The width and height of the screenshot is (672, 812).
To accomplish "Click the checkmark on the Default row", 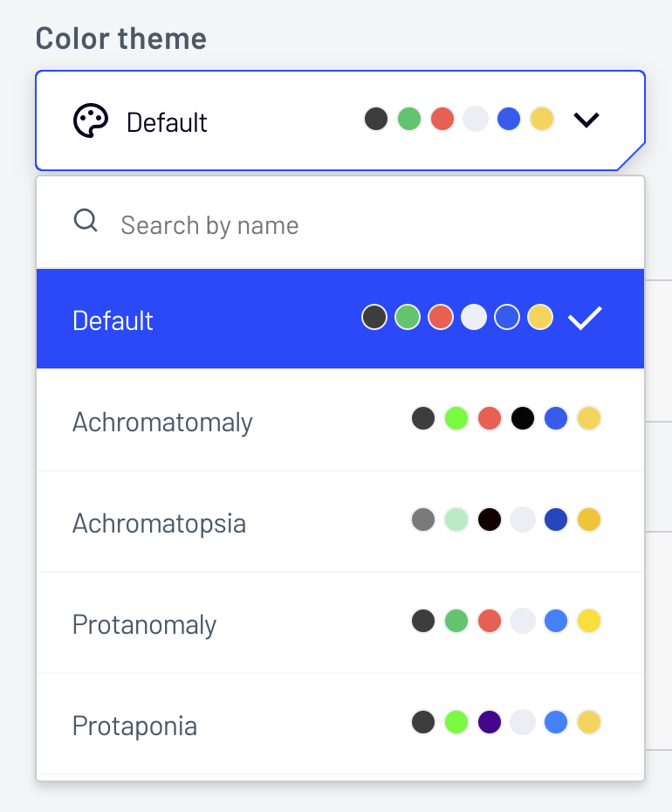I will coord(585,319).
